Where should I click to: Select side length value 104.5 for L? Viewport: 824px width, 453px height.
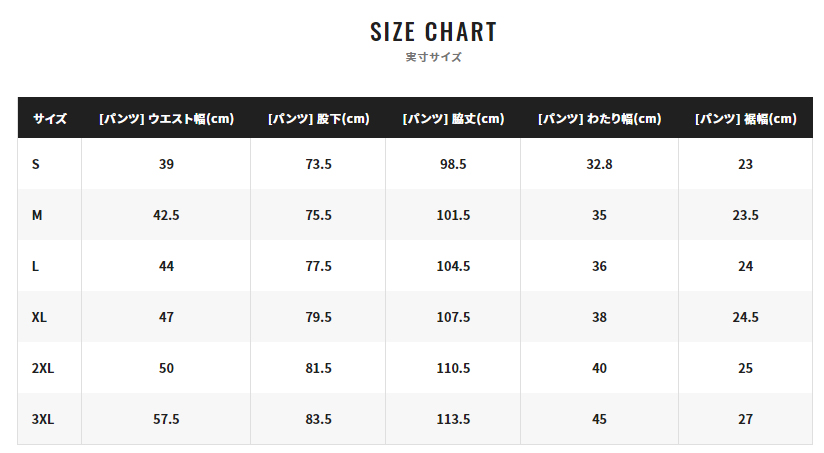[453, 266]
